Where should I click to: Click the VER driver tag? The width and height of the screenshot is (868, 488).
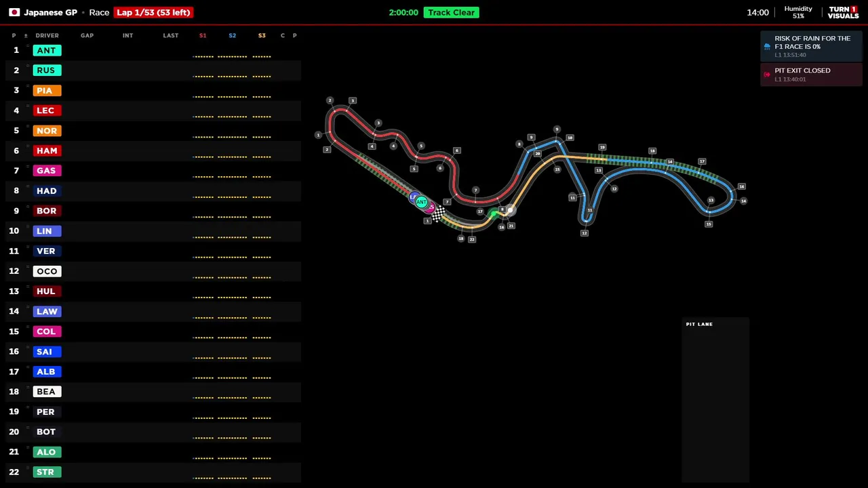tap(47, 251)
